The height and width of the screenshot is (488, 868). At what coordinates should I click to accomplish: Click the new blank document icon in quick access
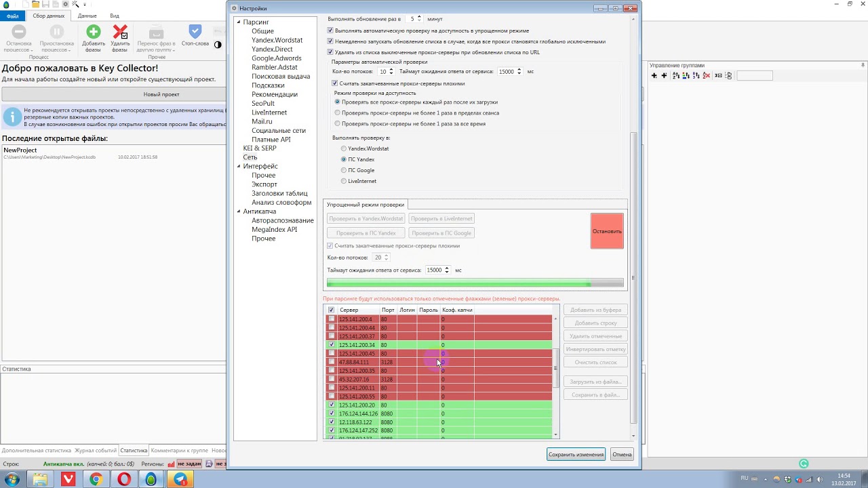coord(26,4)
